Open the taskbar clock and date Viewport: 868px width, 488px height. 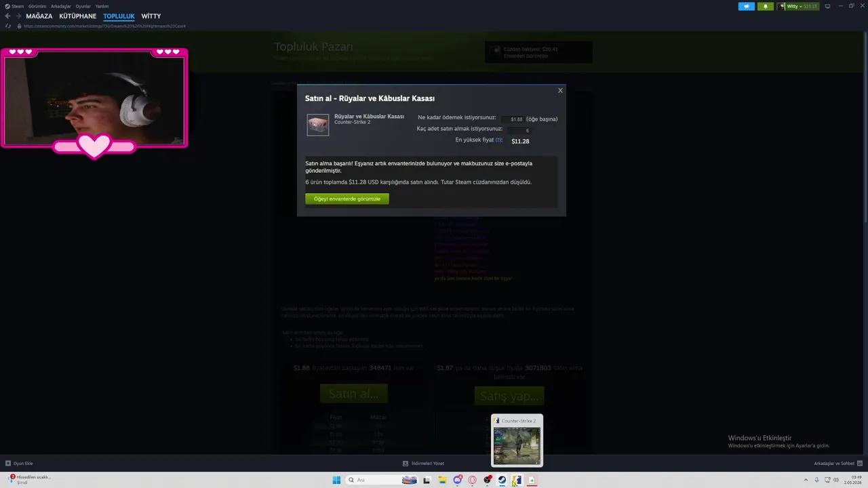pos(852,480)
